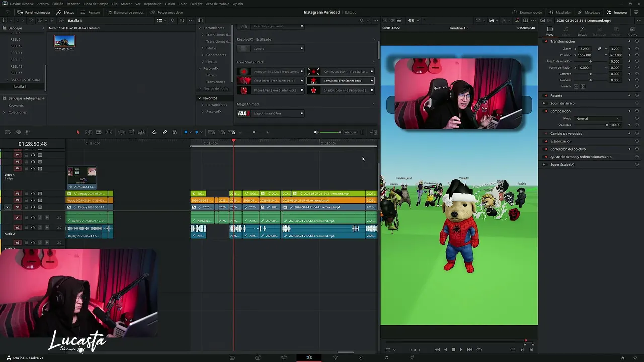This screenshot has height=362, width=644.
Task: Toggle the Zoom X/Y link chain icon
Action: [x=599, y=49]
